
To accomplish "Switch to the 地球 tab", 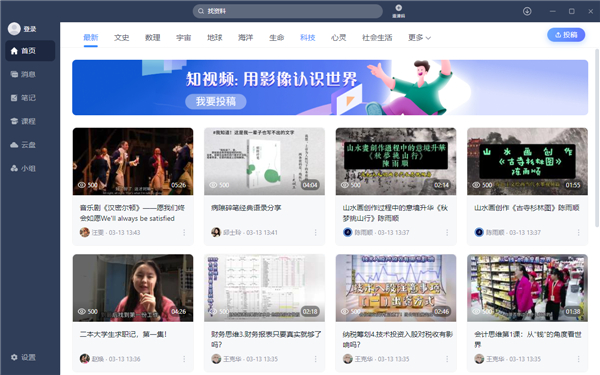I will tap(215, 38).
